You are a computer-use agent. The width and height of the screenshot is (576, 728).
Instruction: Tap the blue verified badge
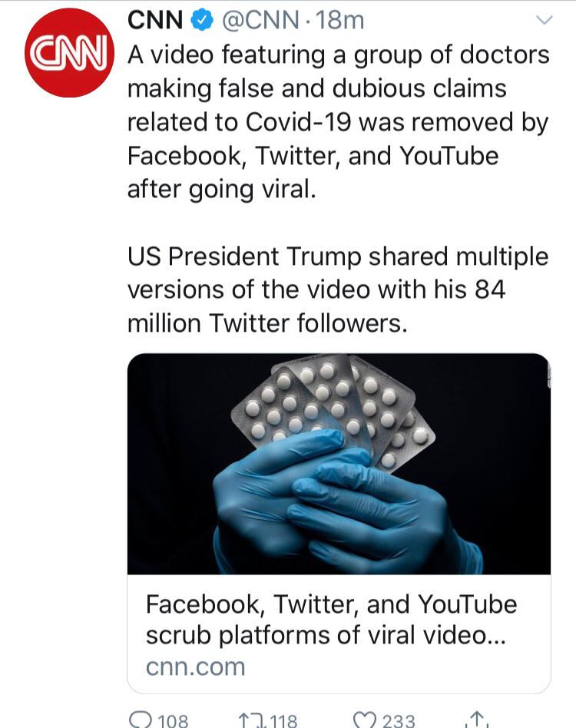202,21
